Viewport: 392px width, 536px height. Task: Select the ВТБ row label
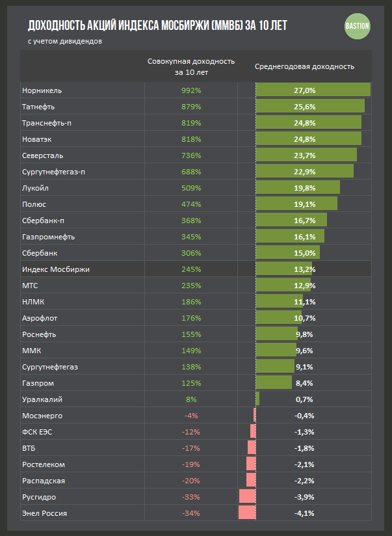pyautogui.click(x=29, y=448)
